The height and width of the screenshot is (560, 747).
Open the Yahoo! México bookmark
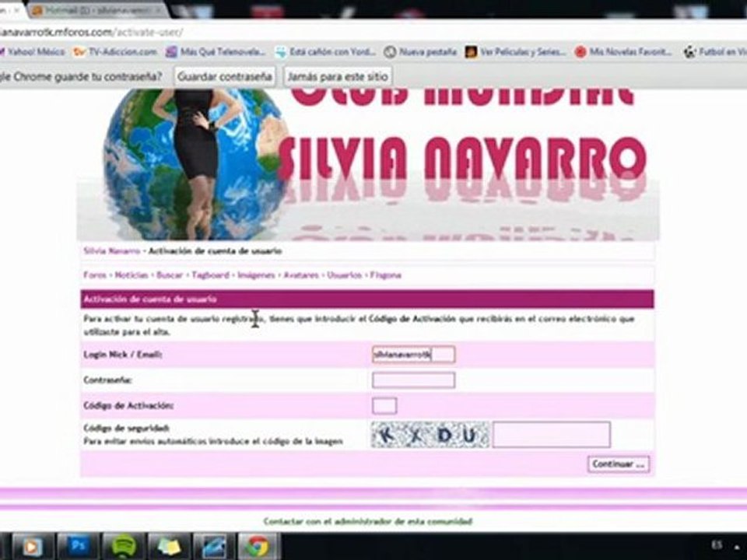[33, 51]
